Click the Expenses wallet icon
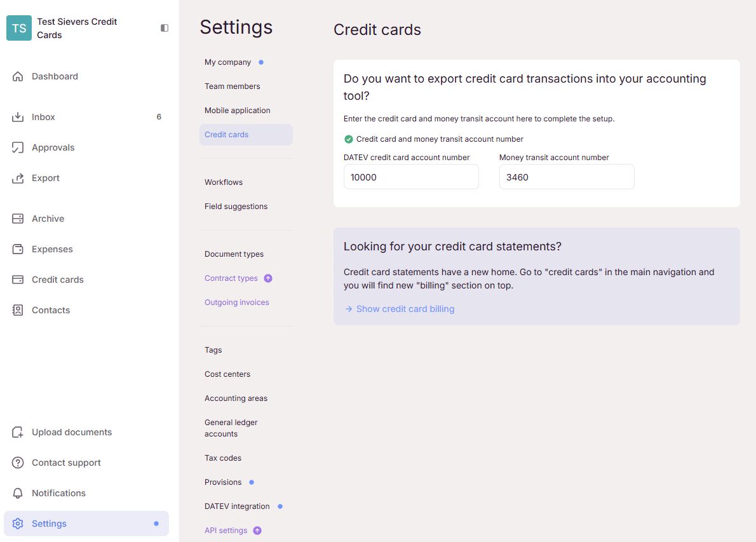This screenshot has height=542, width=756. pyautogui.click(x=18, y=249)
